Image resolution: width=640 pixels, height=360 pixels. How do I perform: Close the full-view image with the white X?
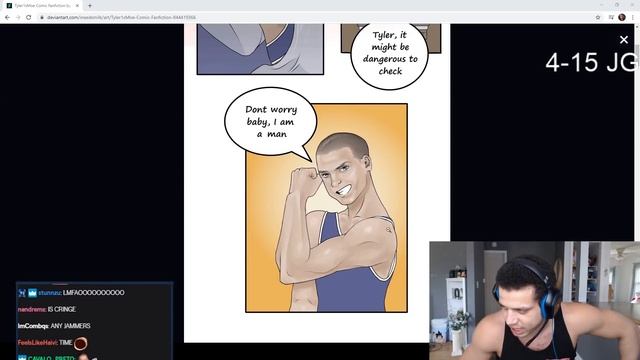tap(624, 40)
